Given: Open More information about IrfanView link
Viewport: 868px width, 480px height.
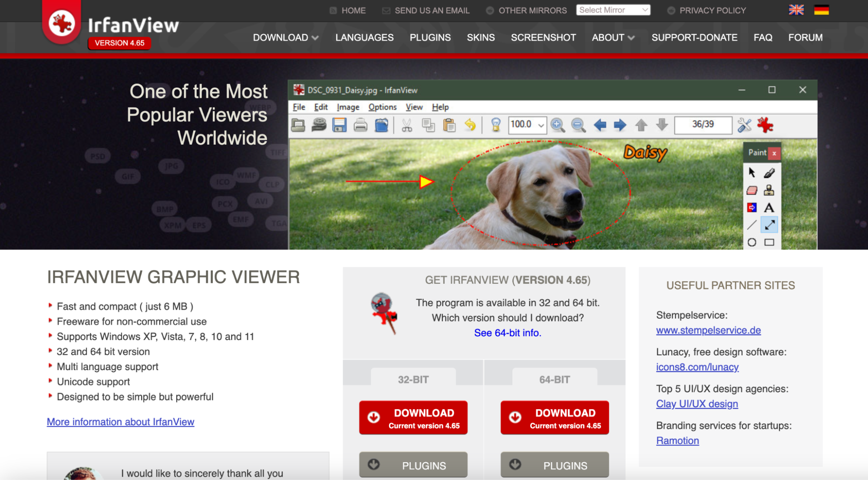Looking at the screenshot, I should [120, 422].
